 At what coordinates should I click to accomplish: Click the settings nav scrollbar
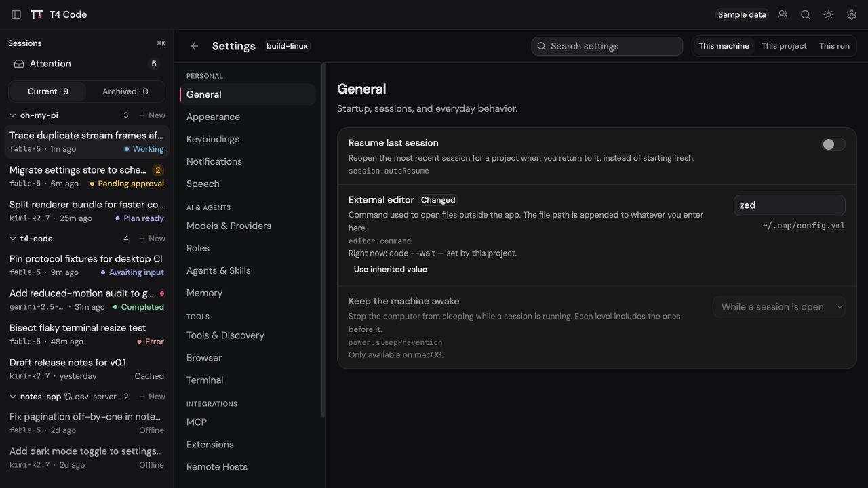pos(323,241)
